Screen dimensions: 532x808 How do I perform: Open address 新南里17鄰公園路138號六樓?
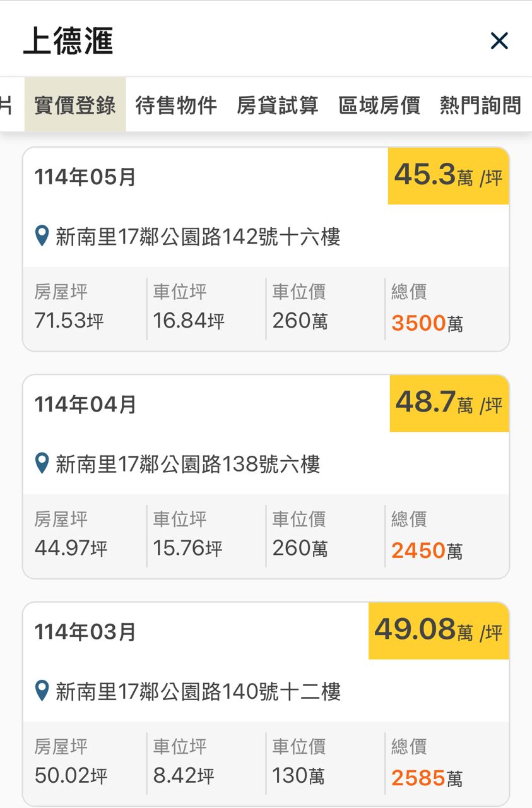click(x=188, y=465)
